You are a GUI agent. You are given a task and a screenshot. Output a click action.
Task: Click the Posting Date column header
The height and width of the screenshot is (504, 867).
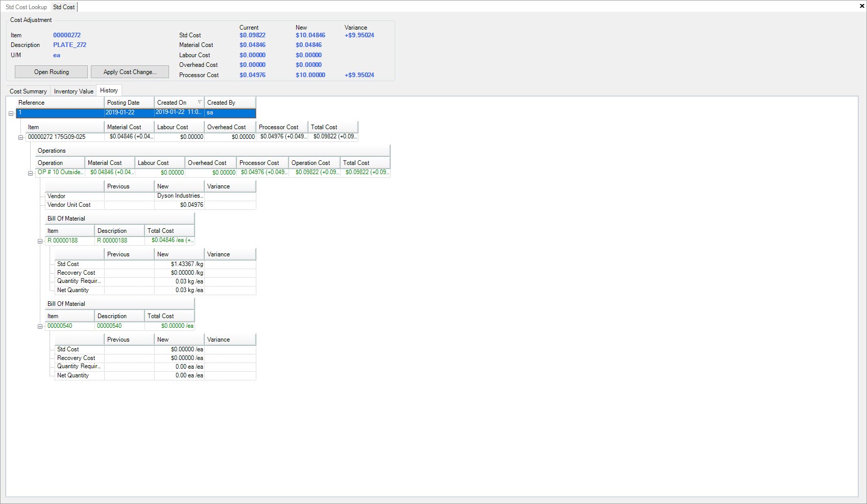[129, 103]
